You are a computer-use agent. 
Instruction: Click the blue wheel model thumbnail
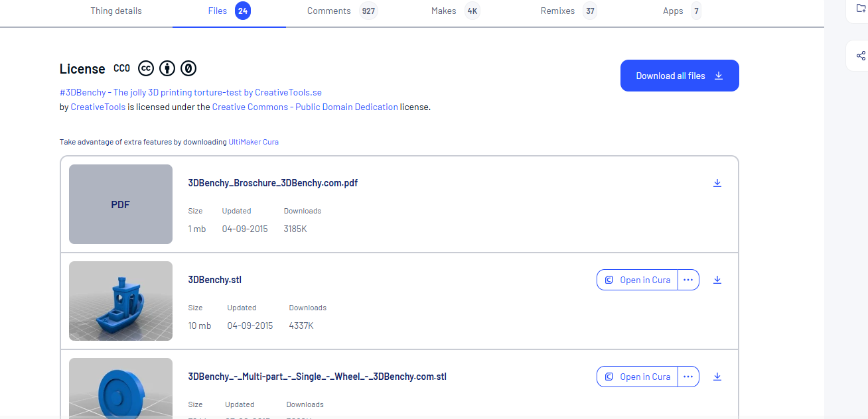click(x=121, y=388)
